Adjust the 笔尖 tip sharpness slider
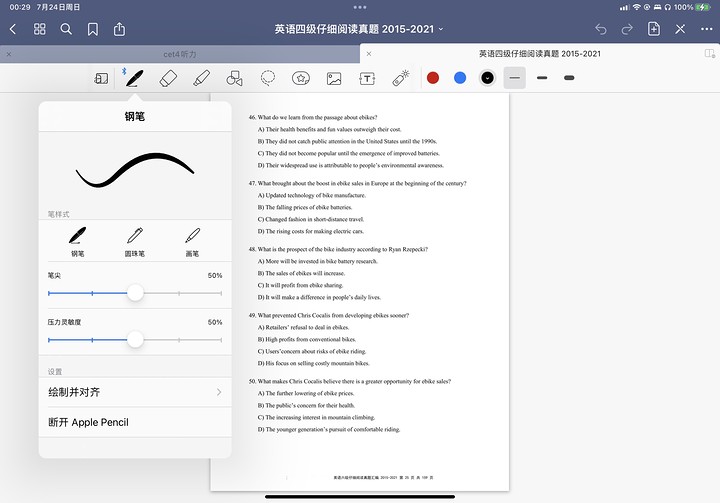720x503 pixels. tap(135, 293)
